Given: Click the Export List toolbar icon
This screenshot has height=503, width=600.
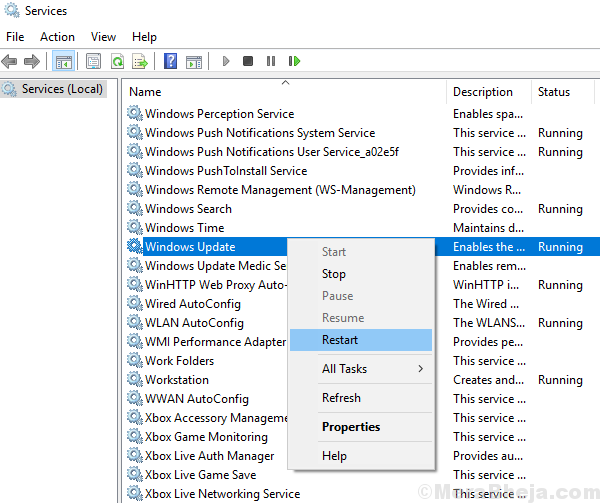Looking at the screenshot, I should 140,62.
